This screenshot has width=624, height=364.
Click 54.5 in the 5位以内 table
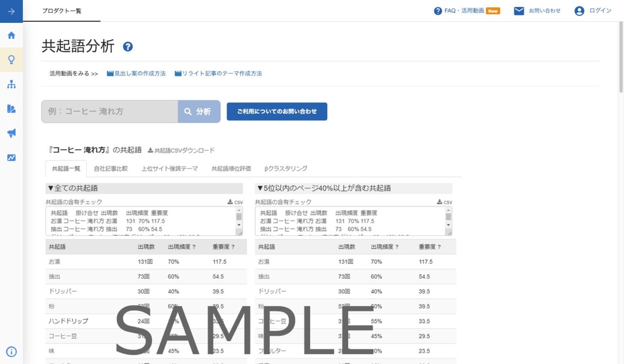tap(424, 277)
